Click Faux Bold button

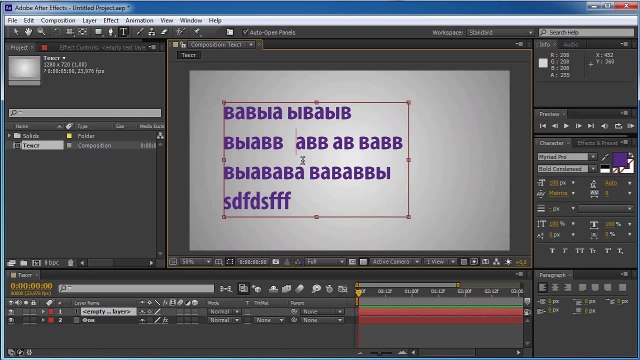click(x=552, y=251)
